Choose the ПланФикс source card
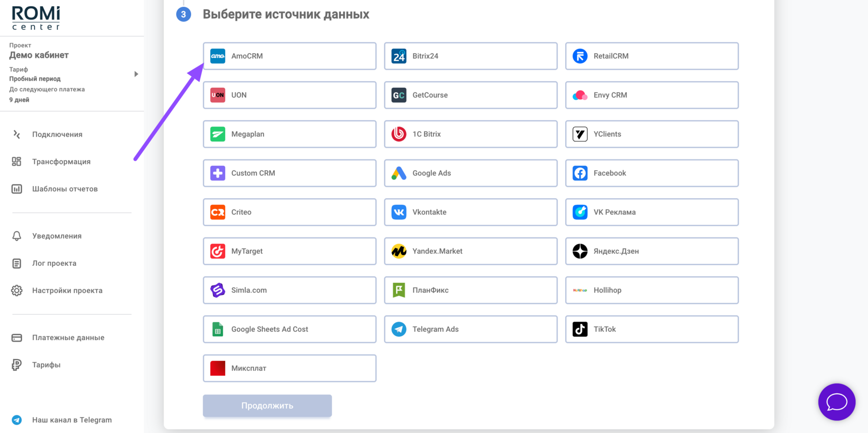This screenshot has height=433, width=868. [x=471, y=290]
